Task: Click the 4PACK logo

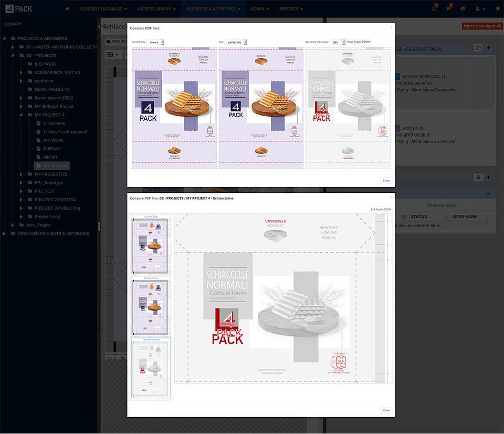Action: tap(19, 9)
